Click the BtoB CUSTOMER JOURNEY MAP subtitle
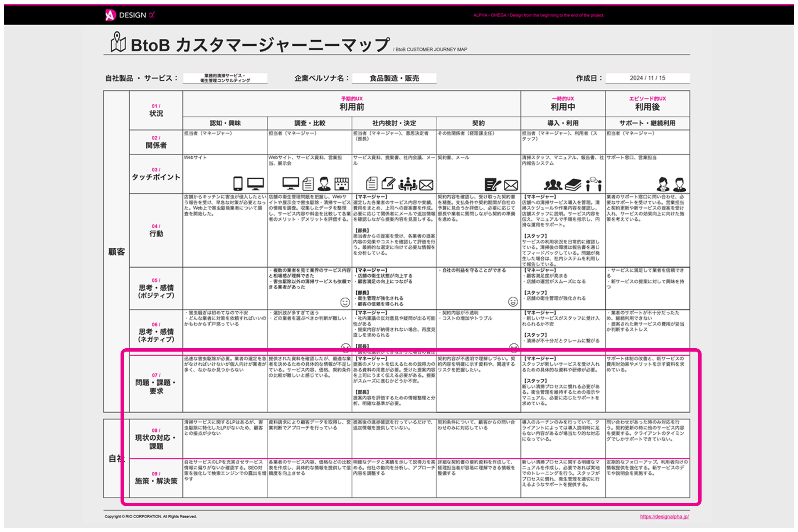 [430, 49]
